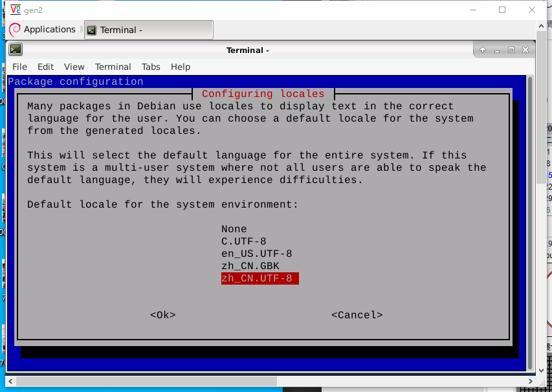
Task: Open the Edit menu
Action: 45,67
